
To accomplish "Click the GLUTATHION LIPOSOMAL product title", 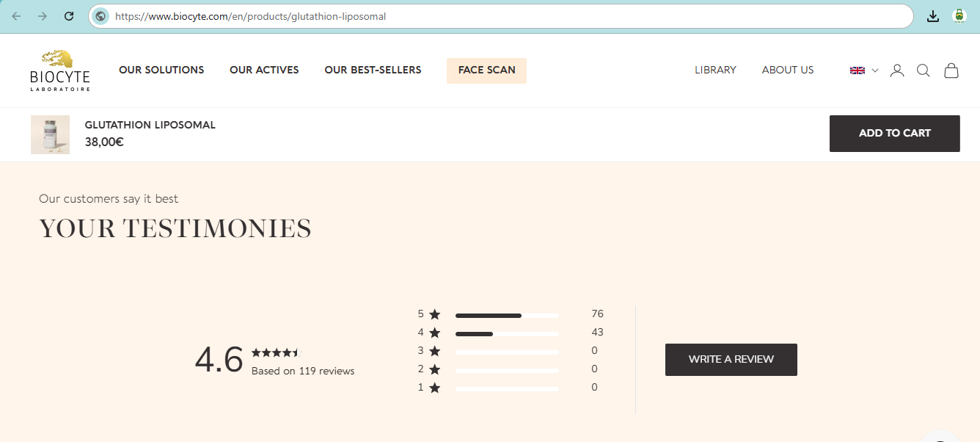I will click(x=150, y=126).
